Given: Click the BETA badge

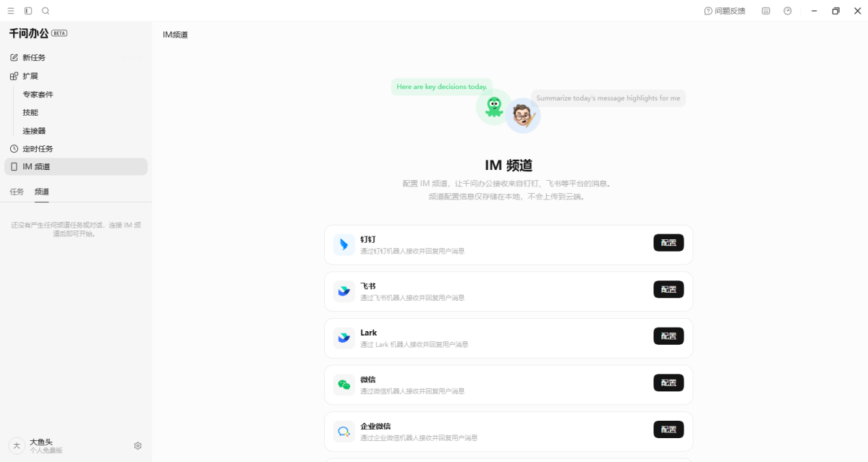Looking at the screenshot, I should click(59, 33).
